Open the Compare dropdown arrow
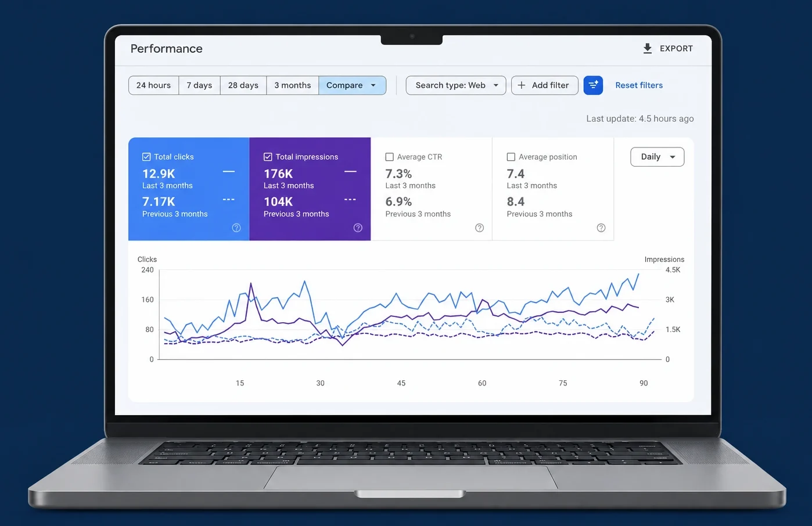 pyautogui.click(x=373, y=85)
